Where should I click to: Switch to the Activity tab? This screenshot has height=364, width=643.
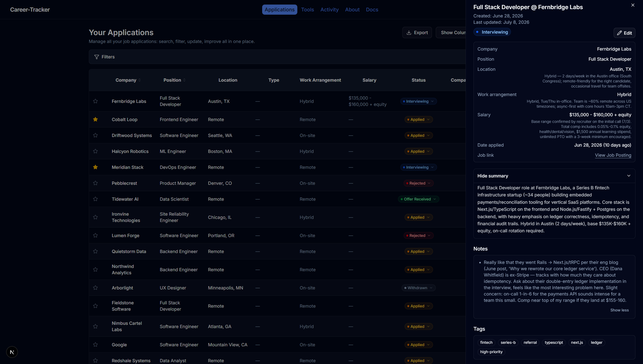point(329,10)
